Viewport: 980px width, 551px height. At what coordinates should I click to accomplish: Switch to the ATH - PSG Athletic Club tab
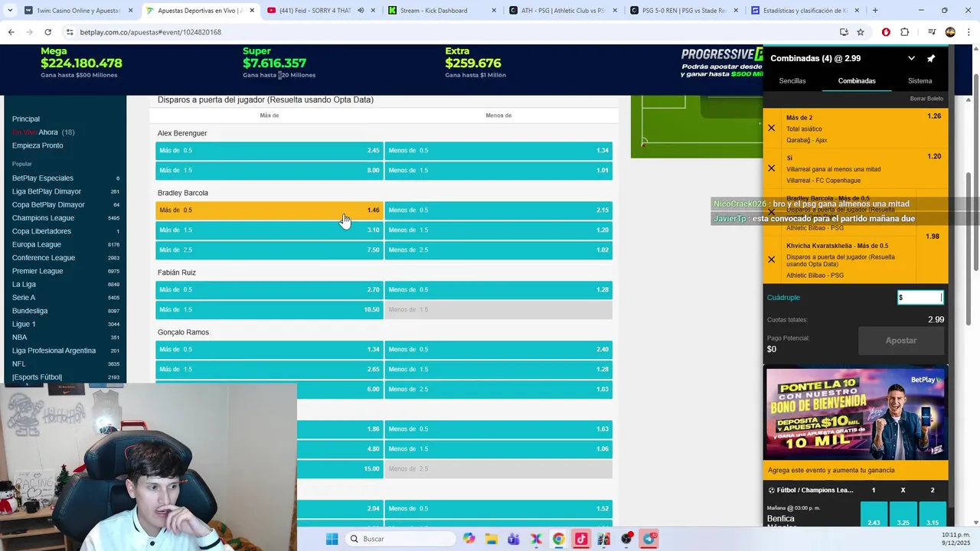click(x=565, y=11)
